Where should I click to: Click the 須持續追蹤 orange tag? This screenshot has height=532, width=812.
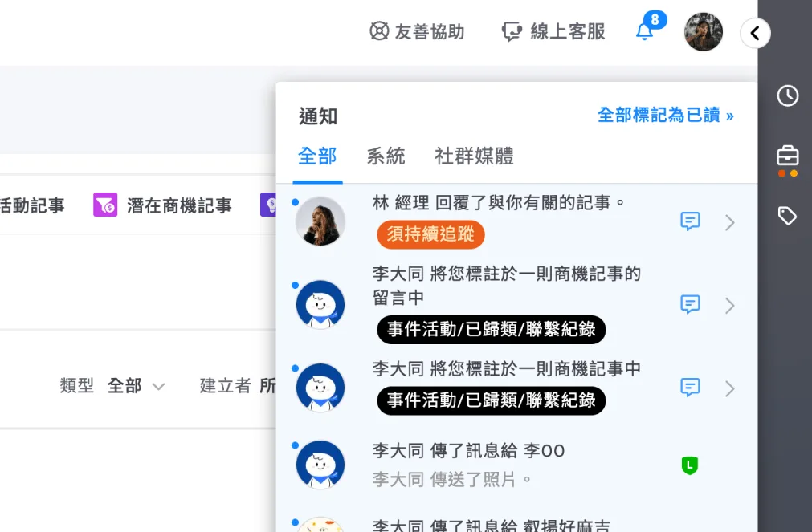pos(430,234)
